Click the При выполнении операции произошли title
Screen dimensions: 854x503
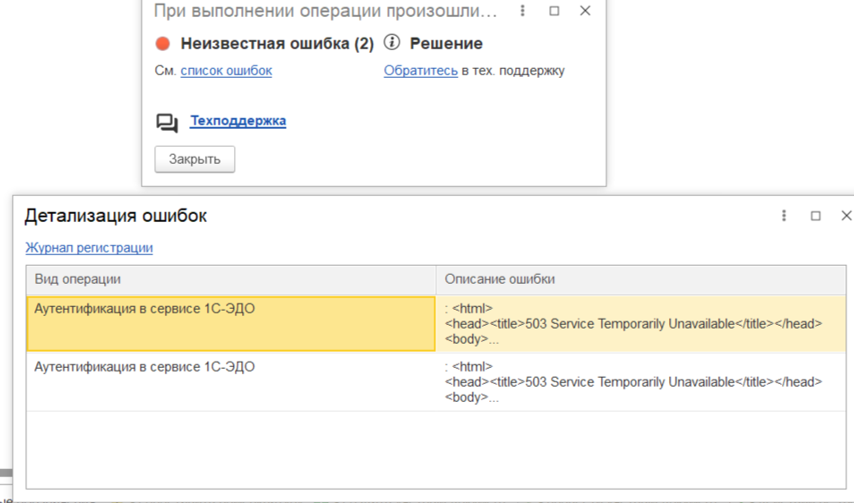click(326, 11)
